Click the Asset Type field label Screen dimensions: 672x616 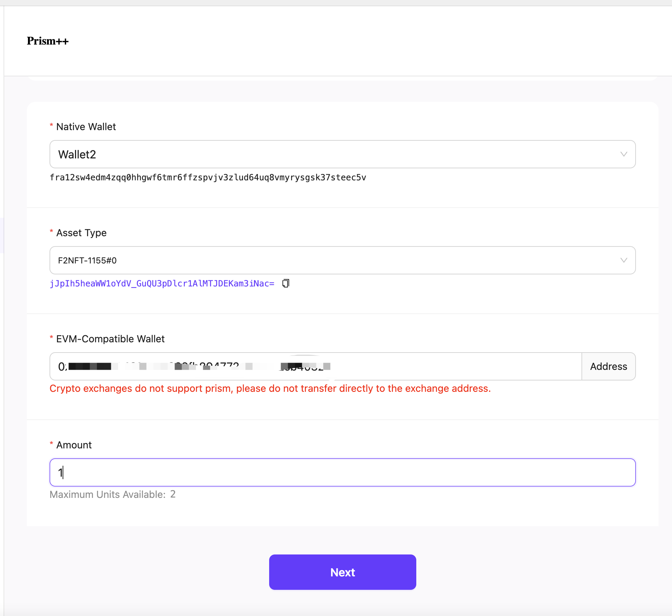click(81, 233)
